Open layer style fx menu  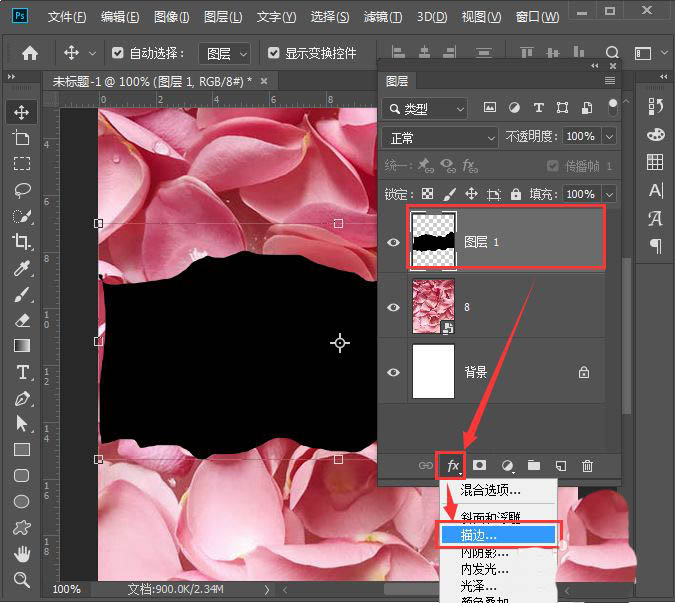[452, 465]
